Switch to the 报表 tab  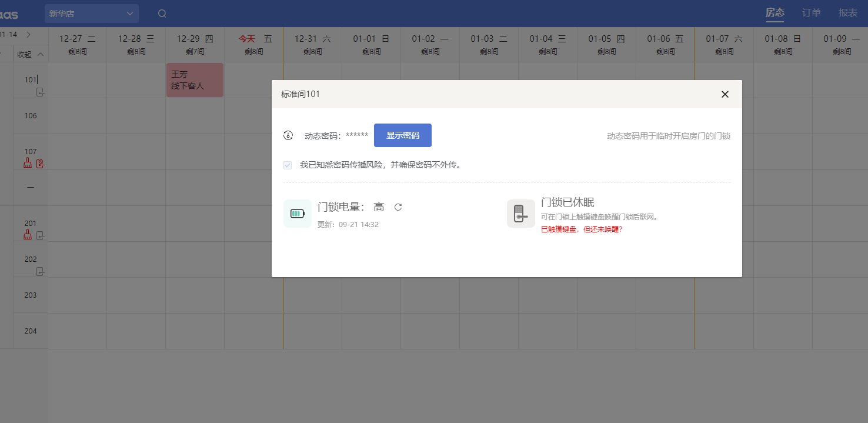coord(847,13)
